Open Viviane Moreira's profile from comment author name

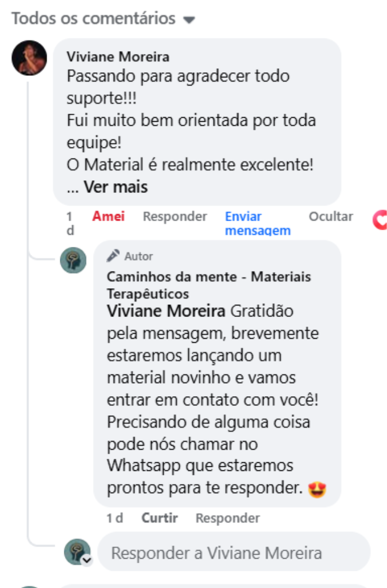[118, 56]
